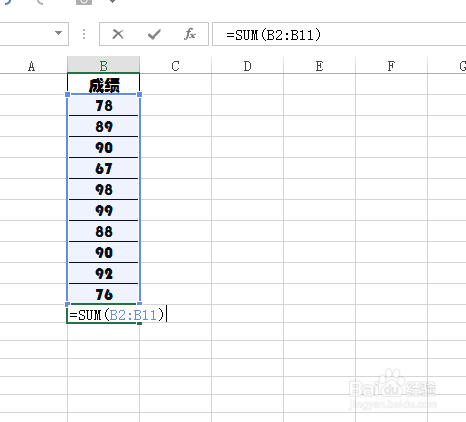This screenshot has height=422, width=466.
Task: Click the cell containing 98
Action: click(103, 189)
